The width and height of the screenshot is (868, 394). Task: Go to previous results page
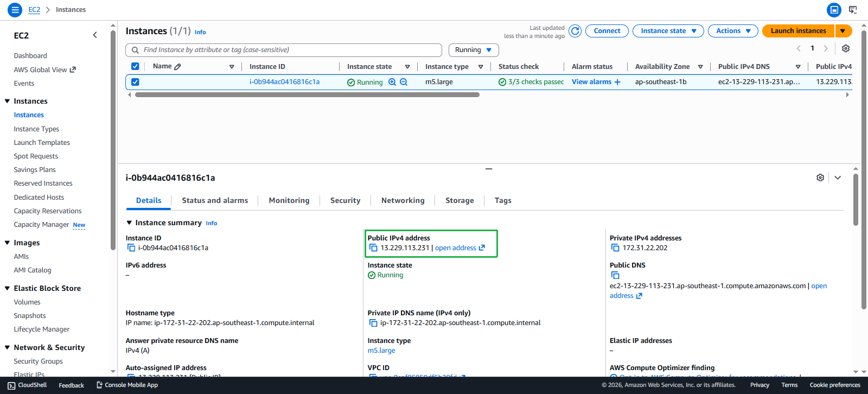coord(799,48)
